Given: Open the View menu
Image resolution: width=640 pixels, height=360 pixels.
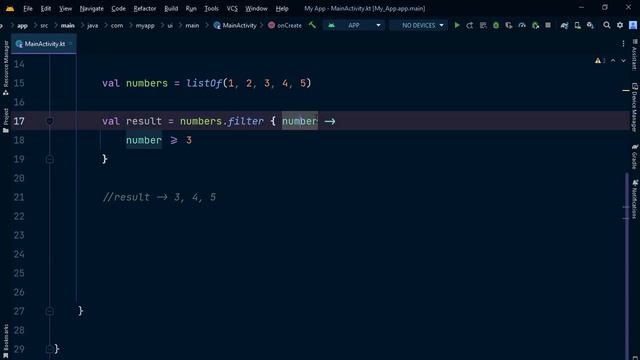Looking at the screenshot, I should click(65, 9).
